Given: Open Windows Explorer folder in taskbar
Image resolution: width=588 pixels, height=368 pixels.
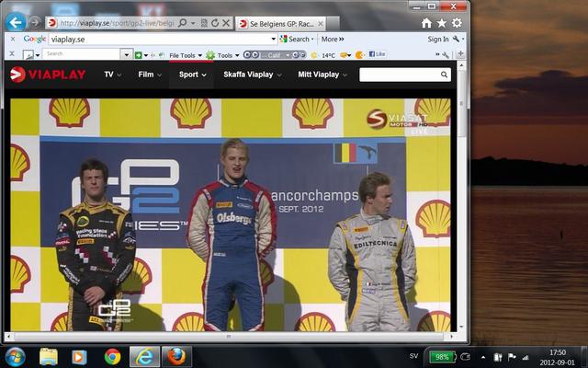Looking at the screenshot, I should click(x=48, y=356).
